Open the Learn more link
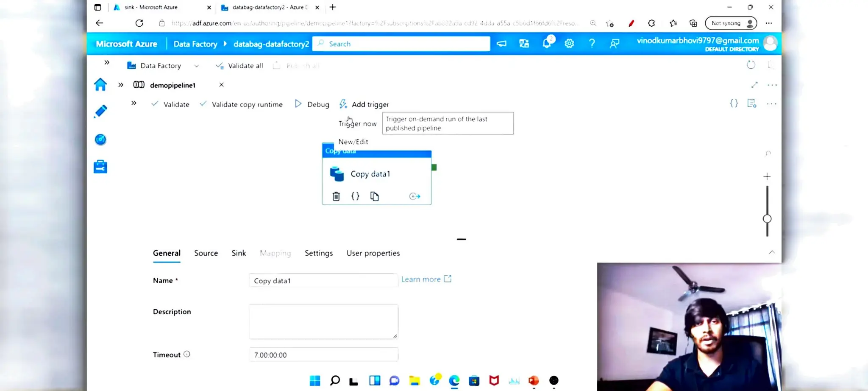Image resolution: width=868 pixels, height=391 pixels. pos(426,279)
